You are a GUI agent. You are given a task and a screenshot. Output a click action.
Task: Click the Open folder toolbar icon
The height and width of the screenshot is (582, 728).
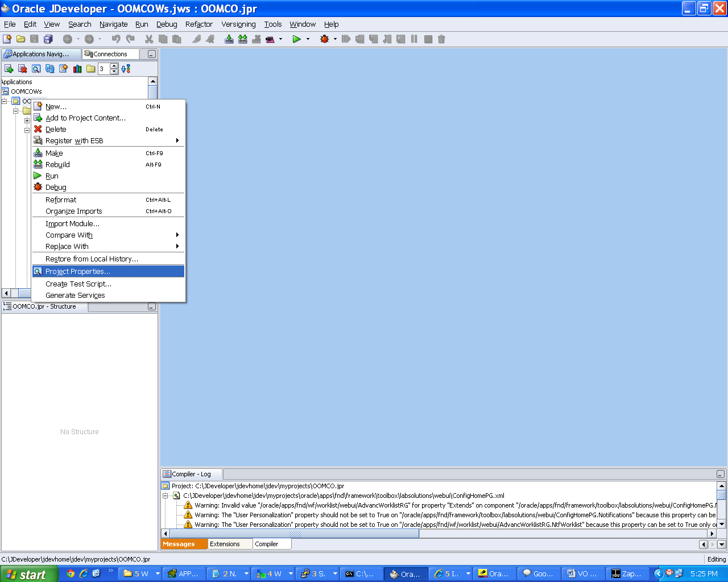click(21, 39)
